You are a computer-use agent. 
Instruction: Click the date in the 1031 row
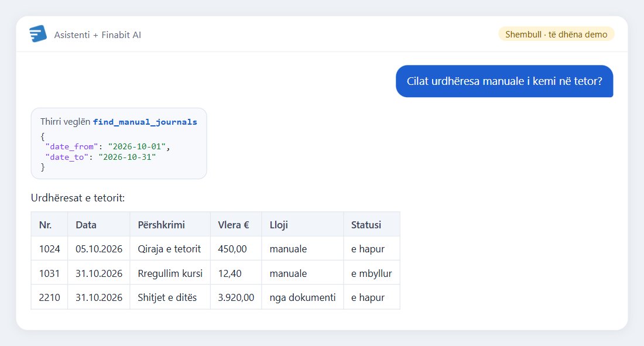tap(98, 273)
